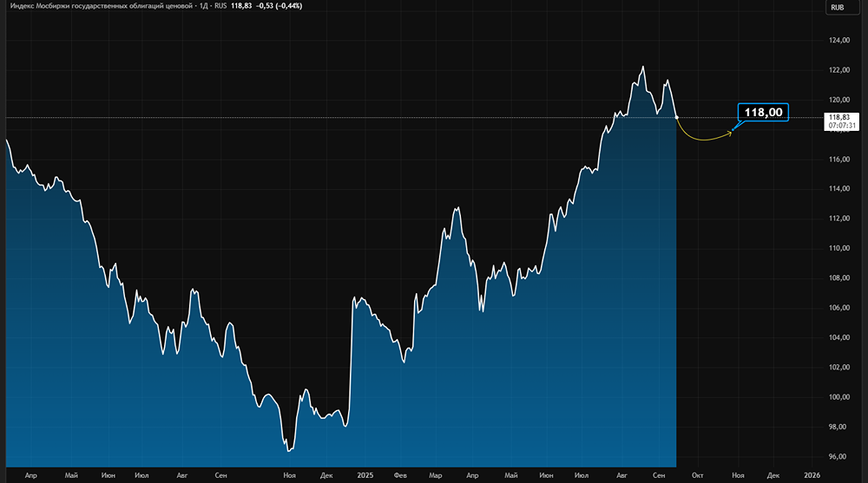Click the current price label 118,83 on price axis
This screenshot has width=868, height=483.
coord(839,117)
